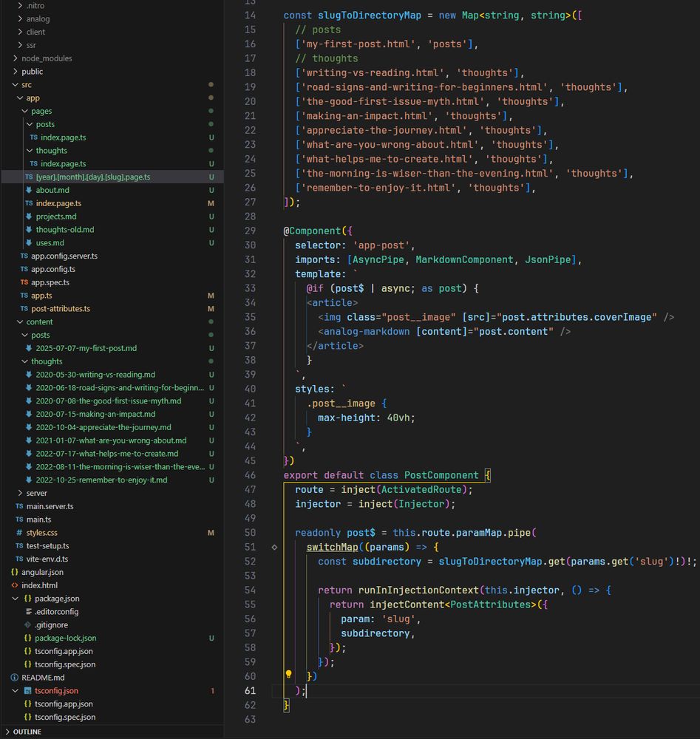This screenshot has width=700, height=739.
Task: Click the PostComponent class name
Action: pyautogui.click(x=441, y=475)
